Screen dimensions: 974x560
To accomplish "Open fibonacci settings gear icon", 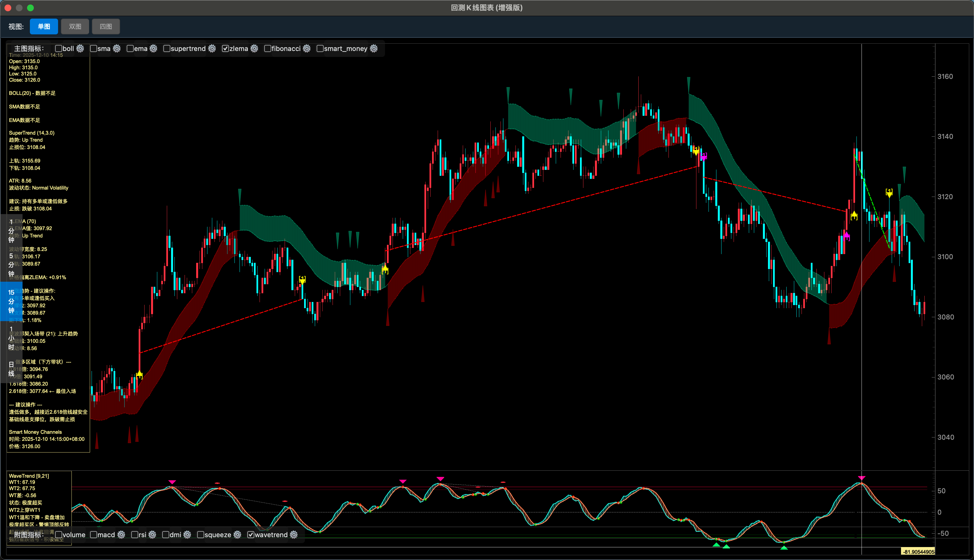I will coord(307,48).
